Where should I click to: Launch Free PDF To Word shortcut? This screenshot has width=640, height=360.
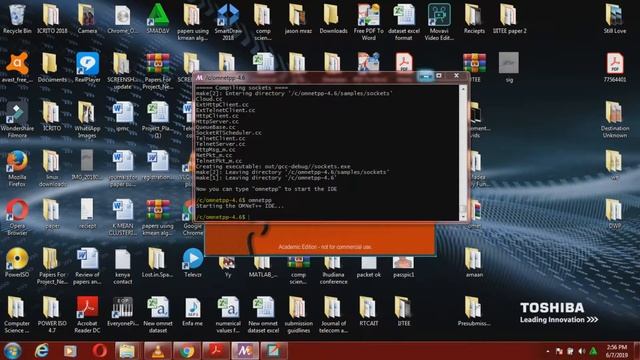coord(368,22)
